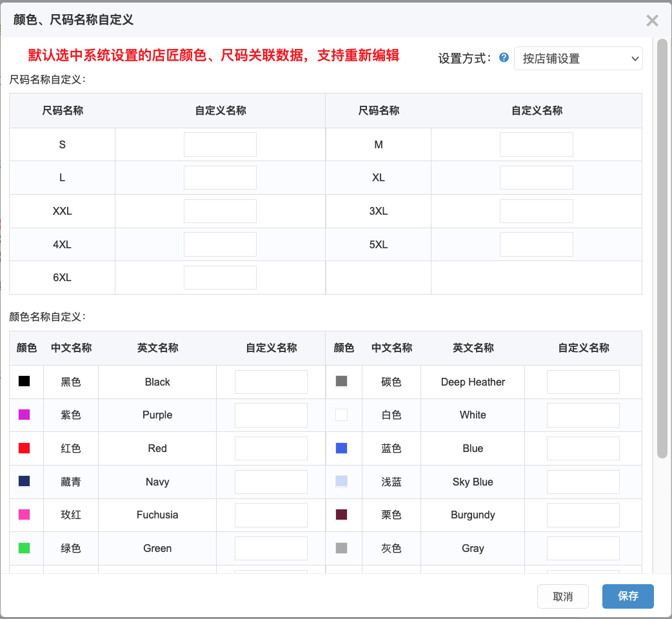
Task: Click the black color swatch
Action: 24,381
